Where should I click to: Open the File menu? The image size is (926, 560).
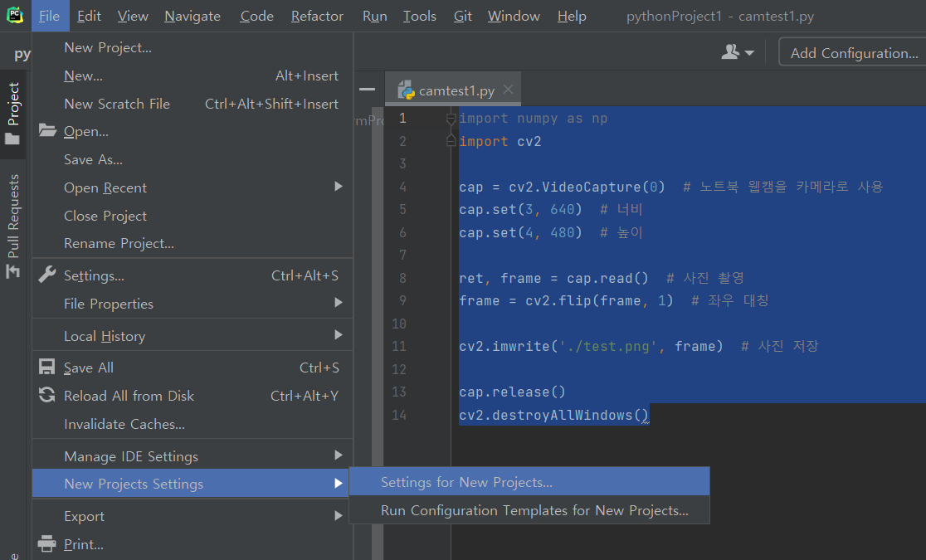pyautogui.click(x=50, y=16)
